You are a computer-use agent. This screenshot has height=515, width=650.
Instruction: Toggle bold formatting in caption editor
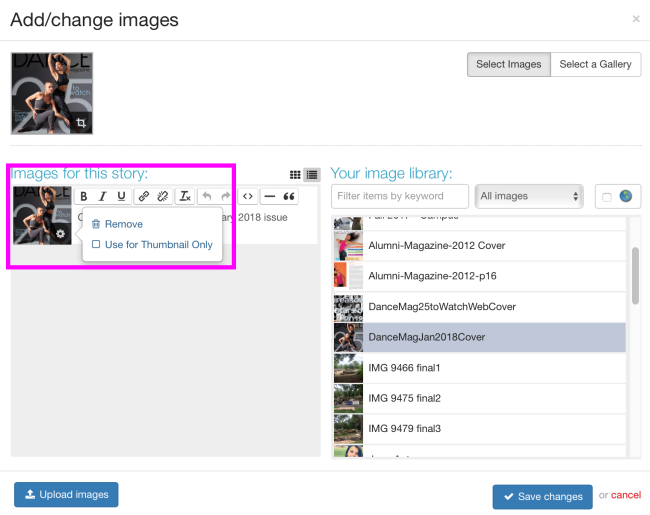pyautogui.click(x=84, y=196)
